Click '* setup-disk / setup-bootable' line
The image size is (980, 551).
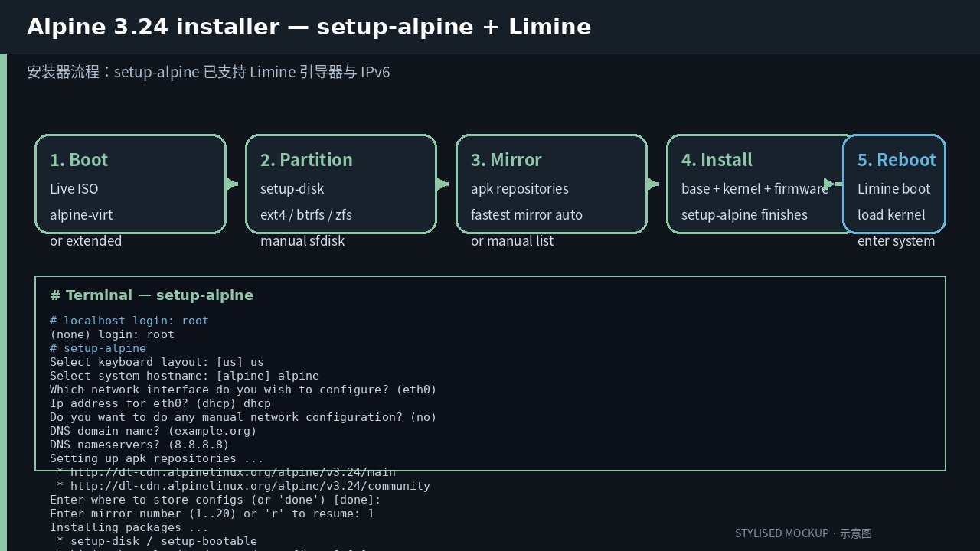tap(157, 541)
